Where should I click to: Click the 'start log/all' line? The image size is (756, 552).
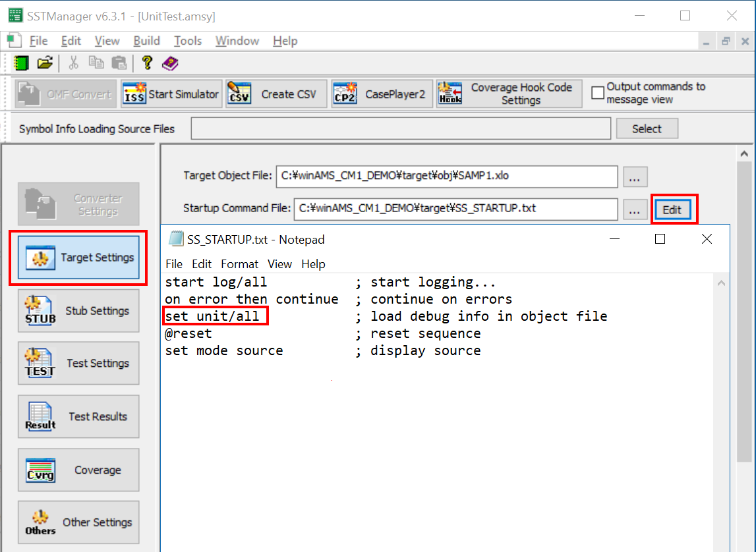(x=216, y=282)
